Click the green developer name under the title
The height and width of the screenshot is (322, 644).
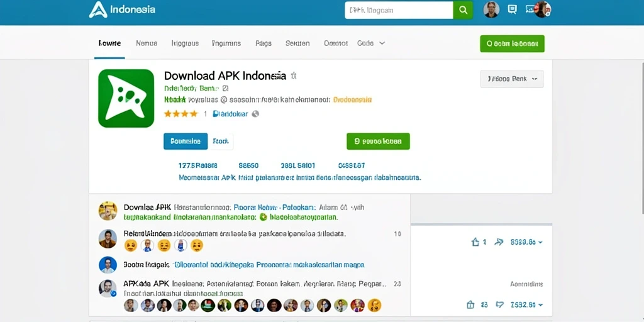[192, 88]
